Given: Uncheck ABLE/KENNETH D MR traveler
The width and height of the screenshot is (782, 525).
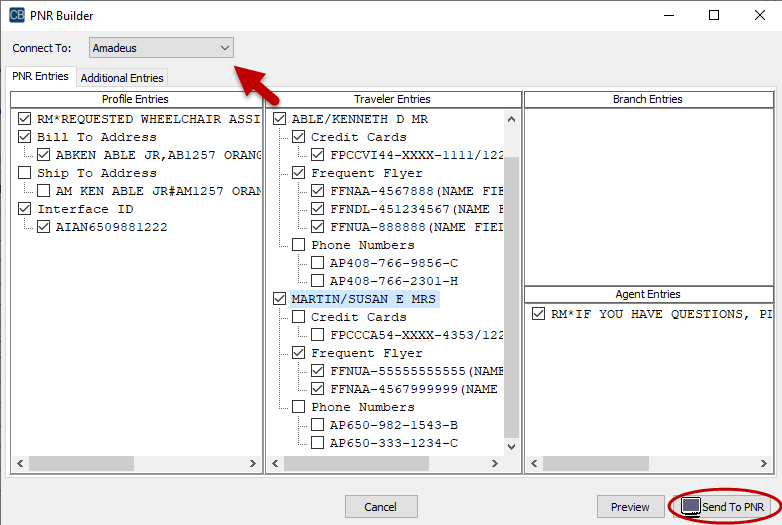Looking at the screenshot, I should (280, 119).
